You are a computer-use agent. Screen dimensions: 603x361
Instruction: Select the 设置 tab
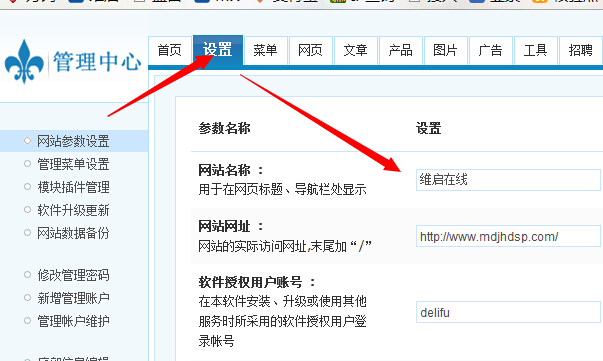coord(218,50)
